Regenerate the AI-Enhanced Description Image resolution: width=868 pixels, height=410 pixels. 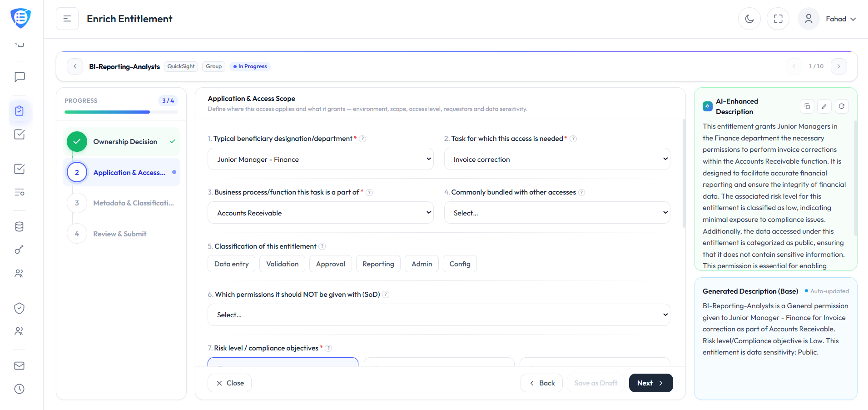842,106
